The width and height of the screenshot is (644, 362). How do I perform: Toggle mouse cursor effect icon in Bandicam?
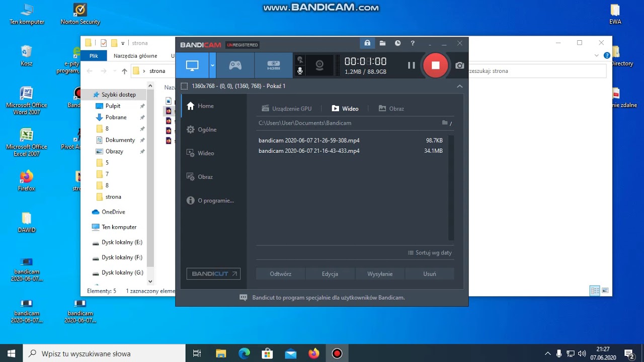(x=300, y=59)
